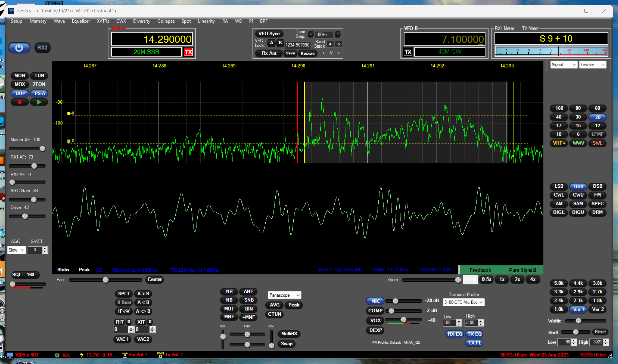
Task: Open the Transmit Profile dropdown
Action: pos(464,302)
